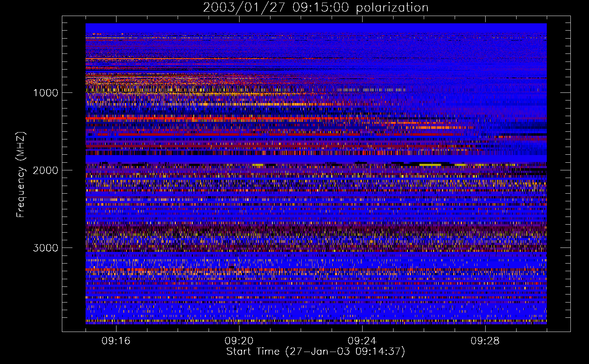This screenshot has width=589, height=364.
Task: Select the 1000 frequency axis label
Action: point(46,93)
